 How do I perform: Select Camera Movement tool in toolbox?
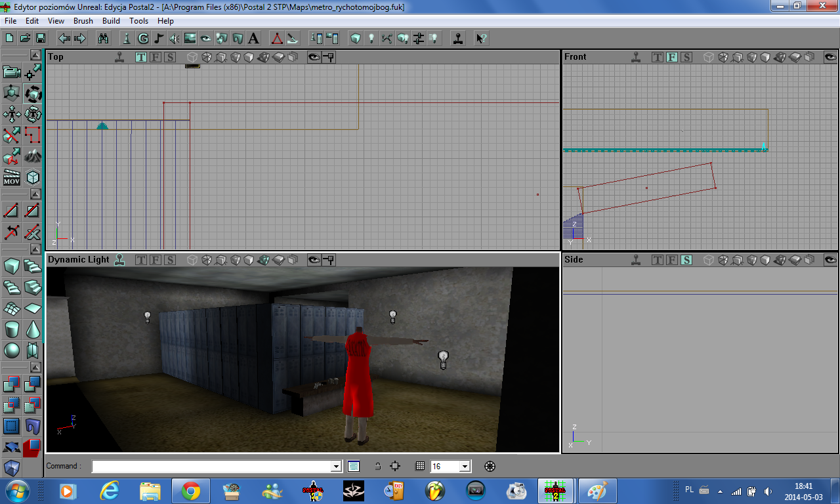12,72
